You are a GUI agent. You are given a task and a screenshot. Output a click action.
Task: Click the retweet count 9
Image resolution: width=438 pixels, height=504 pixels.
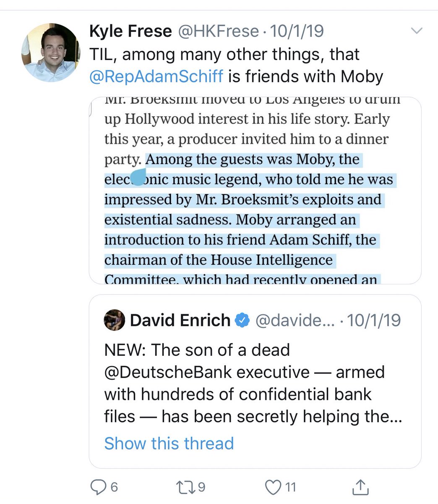click(201, 487)
